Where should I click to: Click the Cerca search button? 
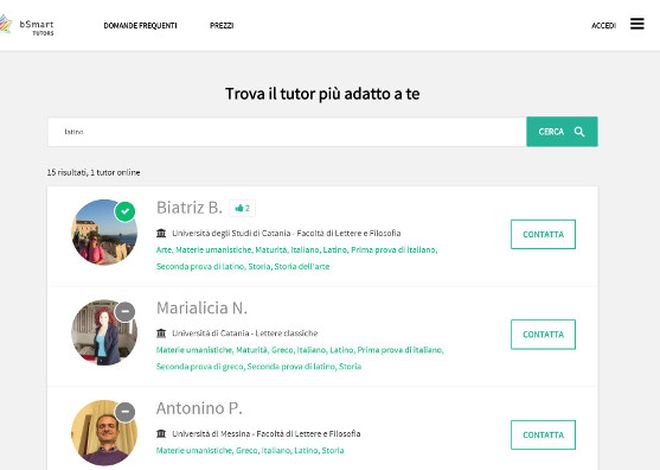click(x=562, y=132)
